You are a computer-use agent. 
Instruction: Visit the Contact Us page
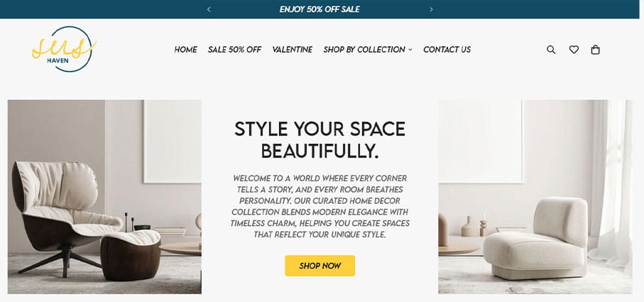[x=447, y=50]
